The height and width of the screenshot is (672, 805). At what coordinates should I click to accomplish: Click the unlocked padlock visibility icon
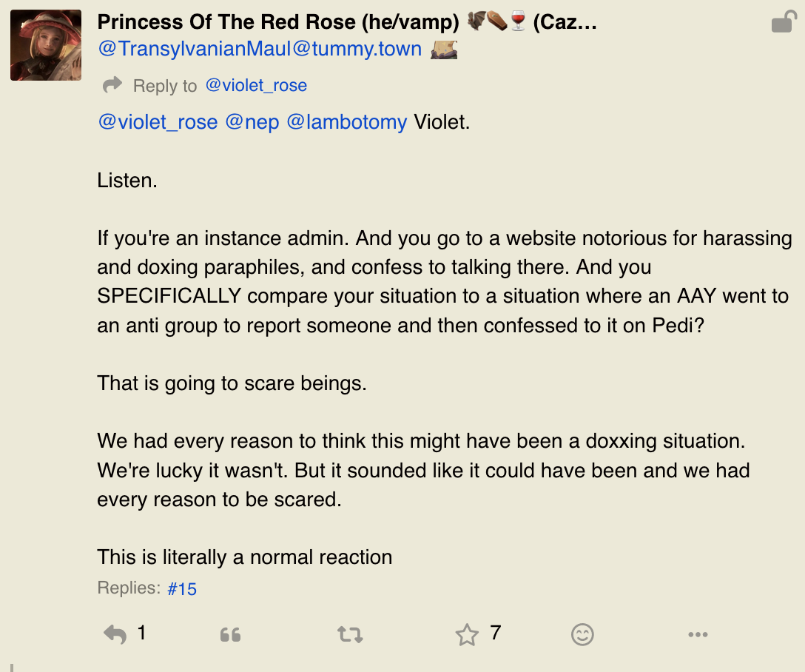784,21
